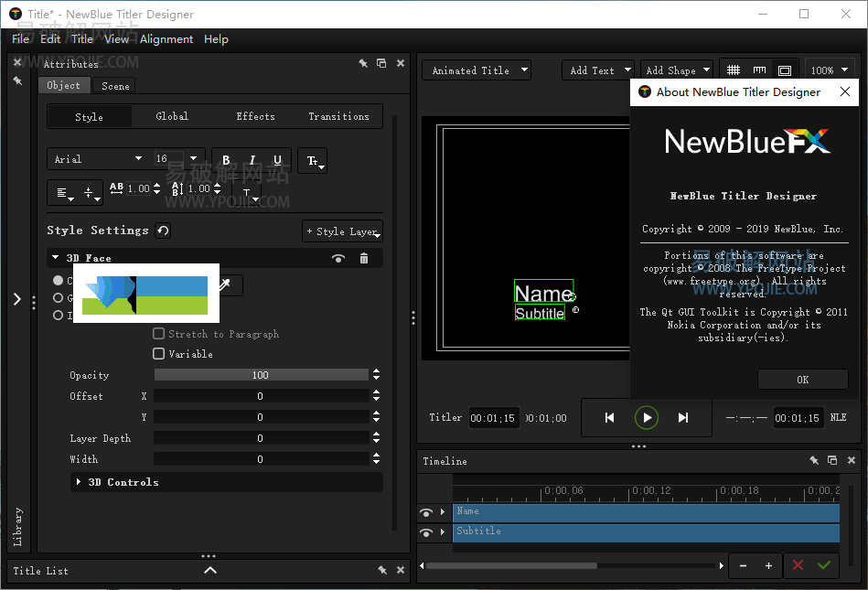Expand the Subtitle track in Timeline
Screen dimensions: 868x590
(443, 531)
